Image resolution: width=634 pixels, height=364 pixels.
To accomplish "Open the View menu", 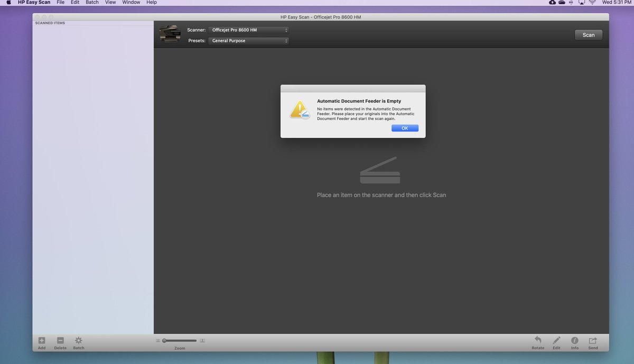I will [110, 3].
